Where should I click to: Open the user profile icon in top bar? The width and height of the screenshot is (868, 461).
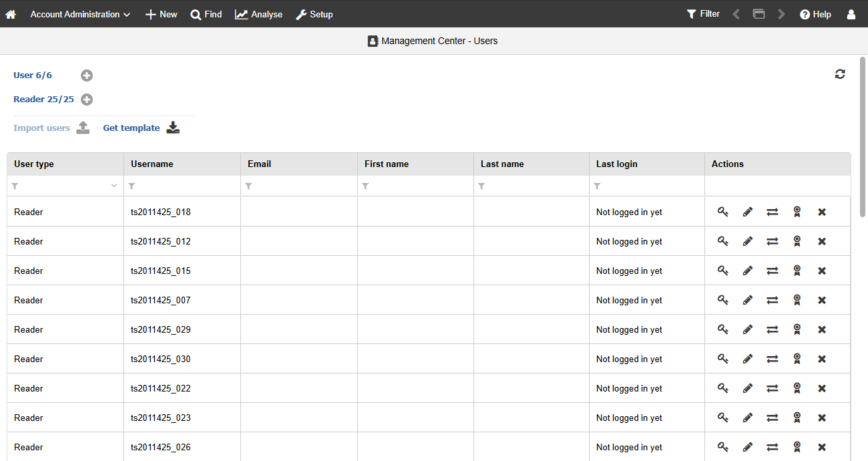click(851, 14)
